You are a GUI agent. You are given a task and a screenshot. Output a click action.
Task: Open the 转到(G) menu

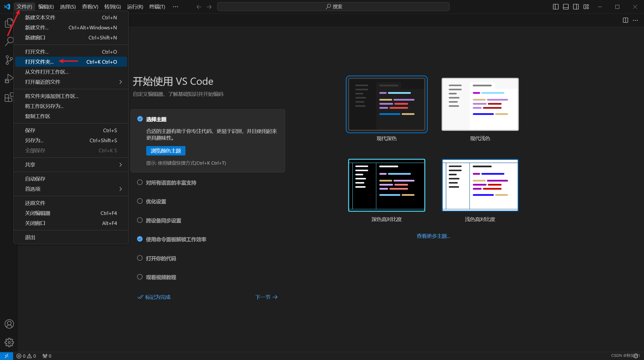coord(113,7)
